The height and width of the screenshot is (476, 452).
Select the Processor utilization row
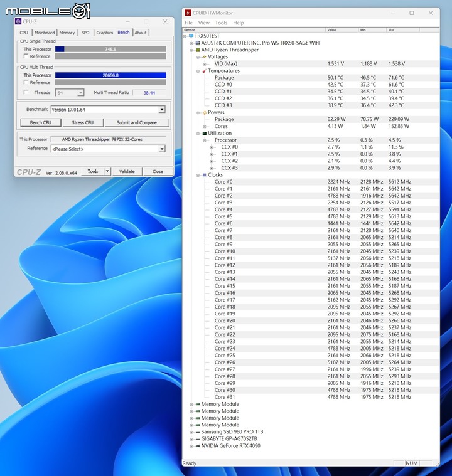click(x=311, y=140)
